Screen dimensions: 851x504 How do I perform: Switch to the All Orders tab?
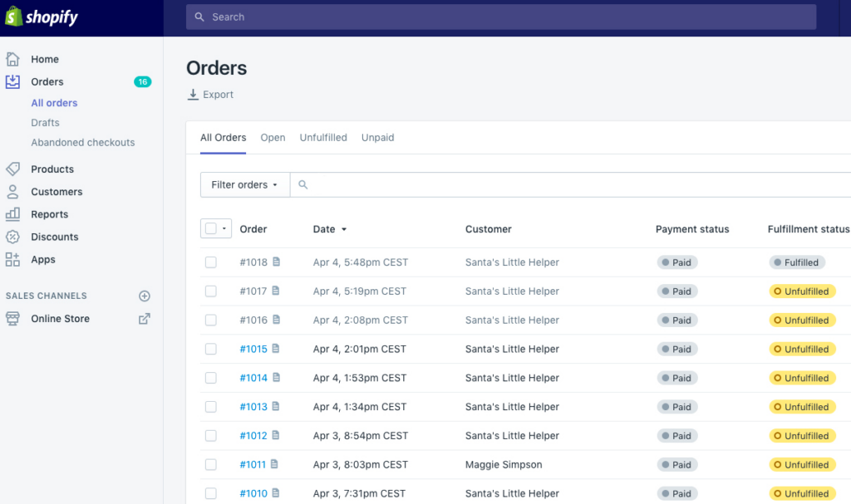223,137
